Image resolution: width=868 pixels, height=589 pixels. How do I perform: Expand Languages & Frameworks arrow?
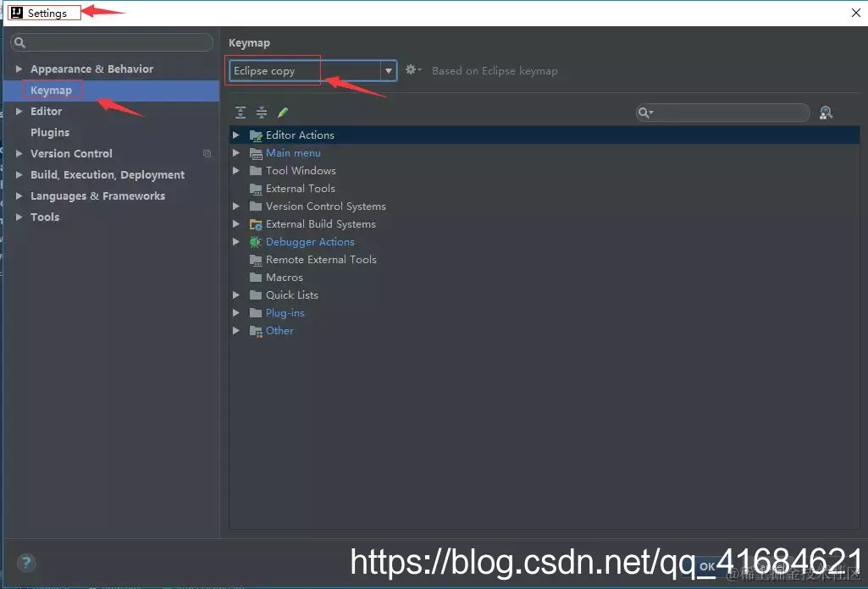click(x=19, y=195)
